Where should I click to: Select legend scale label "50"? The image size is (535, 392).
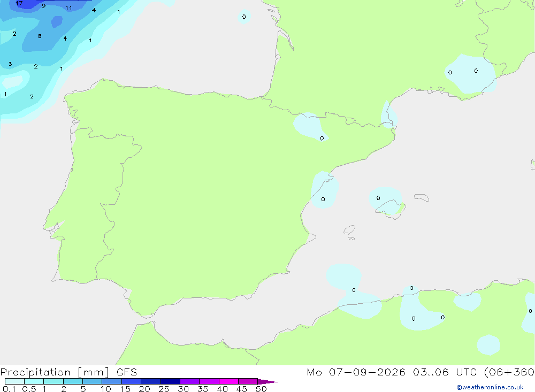[x=262, y=389]
